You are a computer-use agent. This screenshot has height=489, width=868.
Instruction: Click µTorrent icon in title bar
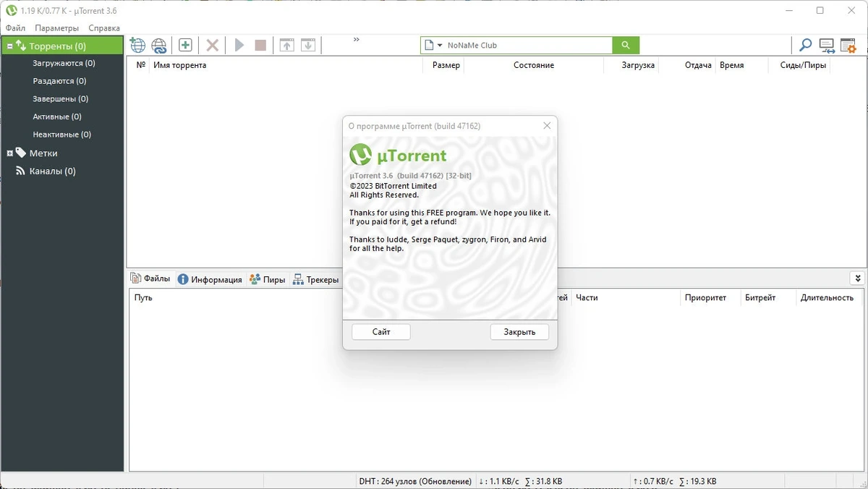click(x=12, y=11)
